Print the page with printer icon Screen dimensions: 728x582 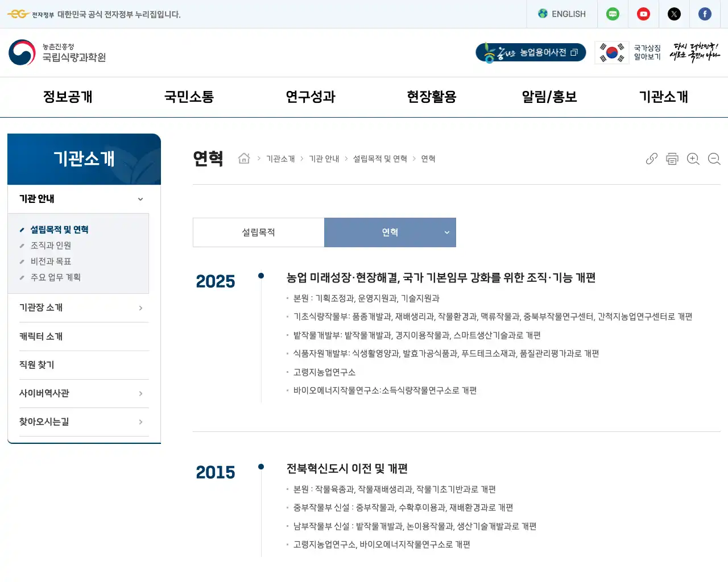coord(672,159)
